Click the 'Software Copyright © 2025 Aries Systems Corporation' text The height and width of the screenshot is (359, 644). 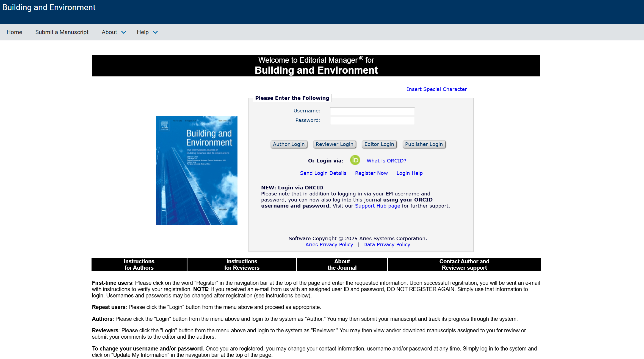click(358, 239)
